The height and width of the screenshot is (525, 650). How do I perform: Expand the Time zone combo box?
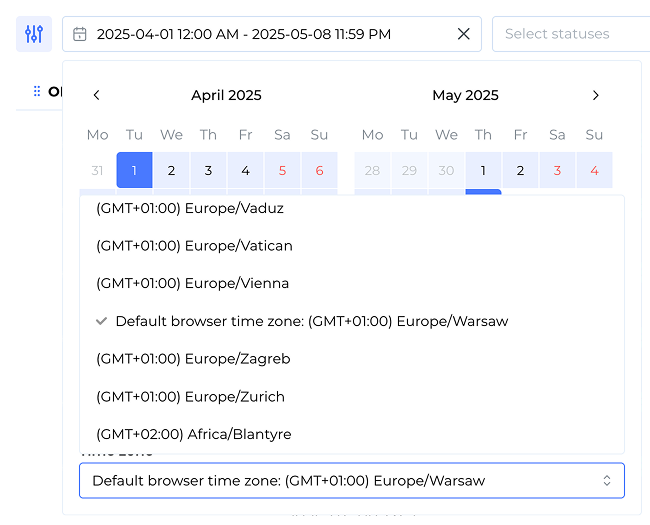(x=351, y=481)
